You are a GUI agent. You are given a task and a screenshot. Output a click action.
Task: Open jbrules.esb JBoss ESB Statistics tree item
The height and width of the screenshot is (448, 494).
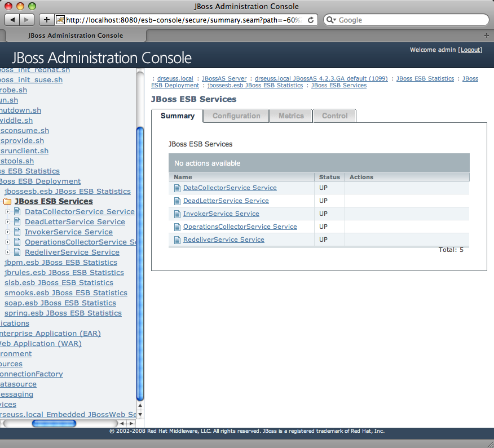(x=64, y=272)
